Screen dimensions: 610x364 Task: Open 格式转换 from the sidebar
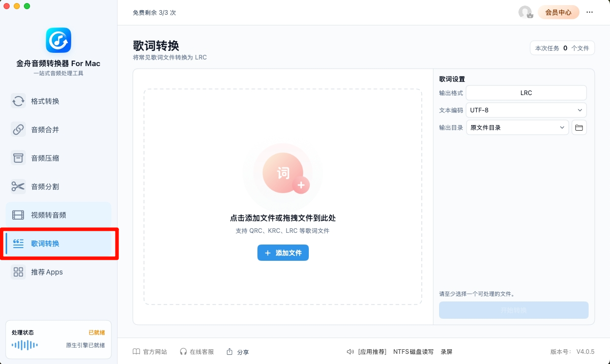pos(59,101)
